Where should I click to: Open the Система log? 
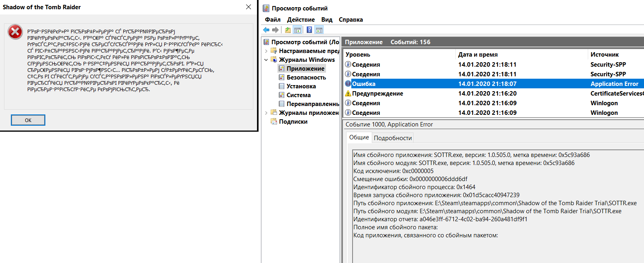298,95
